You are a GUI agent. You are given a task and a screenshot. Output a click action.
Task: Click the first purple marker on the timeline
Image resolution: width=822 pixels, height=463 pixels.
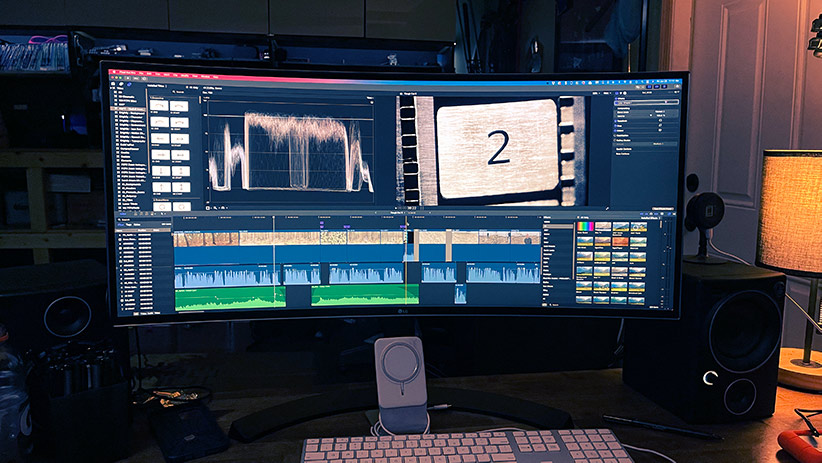[x=321, y=224]
